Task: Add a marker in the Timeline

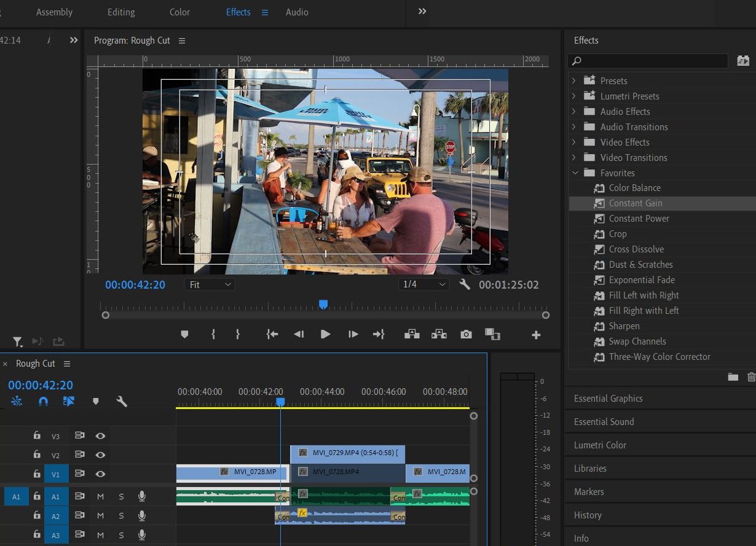Action: pyautogui.click(x=95, y=402)
